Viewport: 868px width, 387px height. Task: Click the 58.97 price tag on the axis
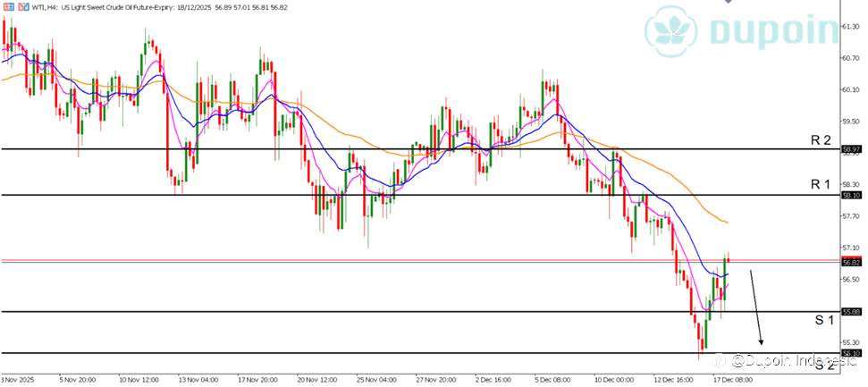tap(850, 149)
